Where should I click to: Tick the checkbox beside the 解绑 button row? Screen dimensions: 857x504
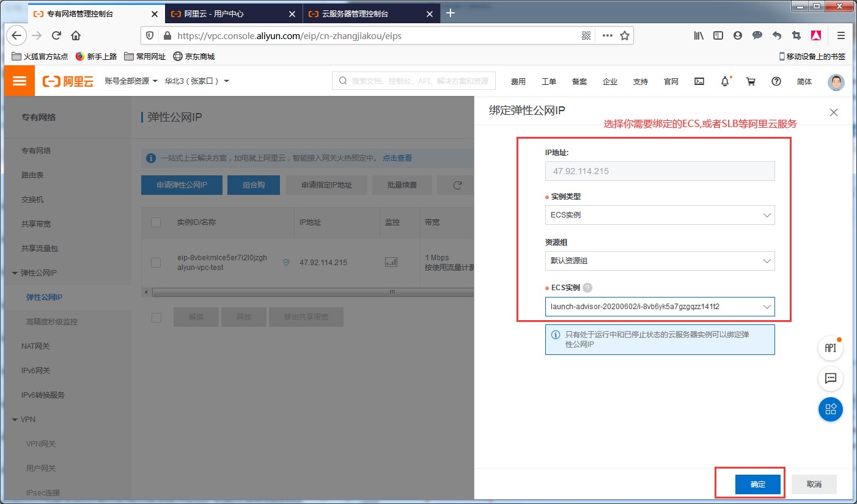click(x=156, y=316)
